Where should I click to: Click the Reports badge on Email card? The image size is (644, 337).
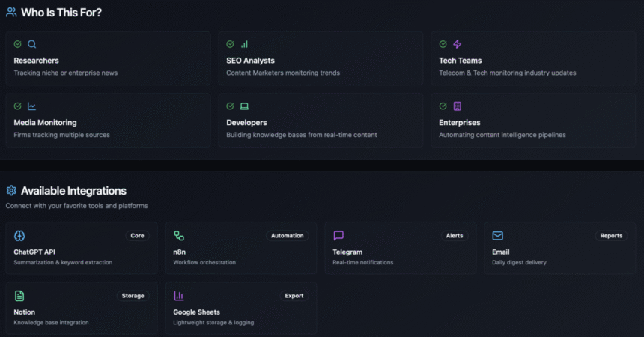(x=611, y=235)
